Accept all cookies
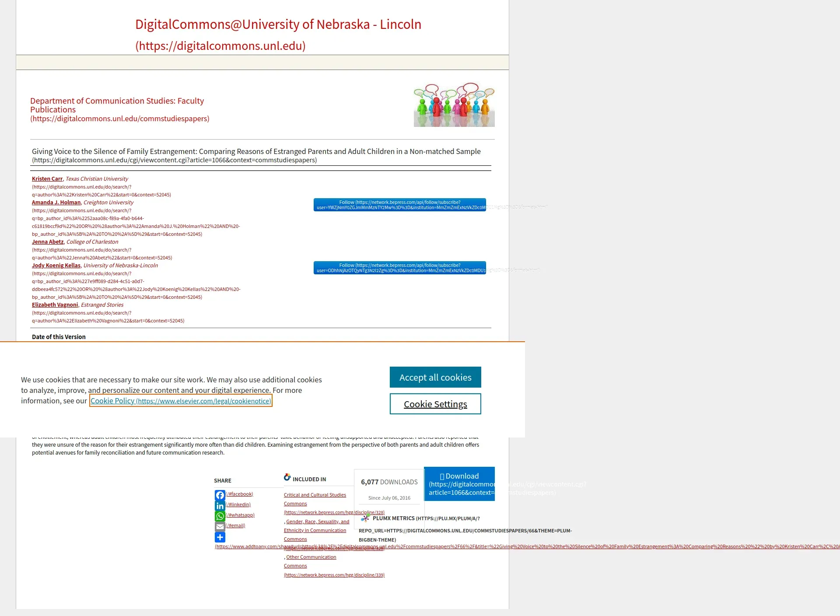This screenshot has height=616, width=840. pos(435,377)
